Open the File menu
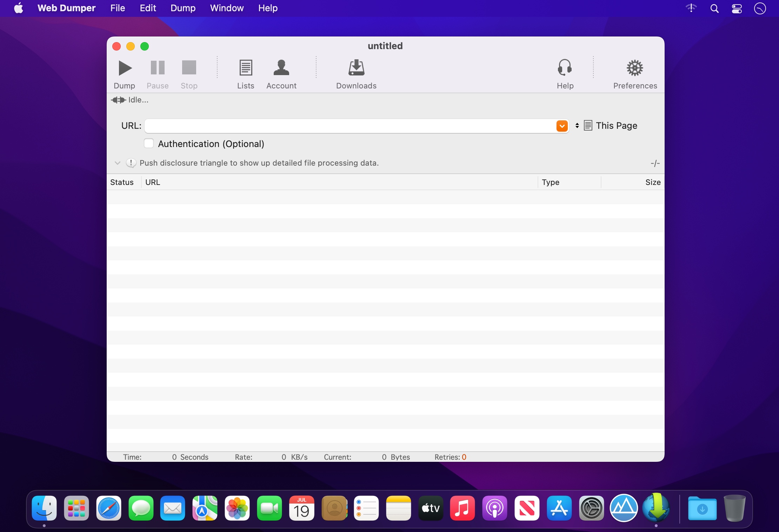Viewport: 779px width, 532px height. point(117,8)
